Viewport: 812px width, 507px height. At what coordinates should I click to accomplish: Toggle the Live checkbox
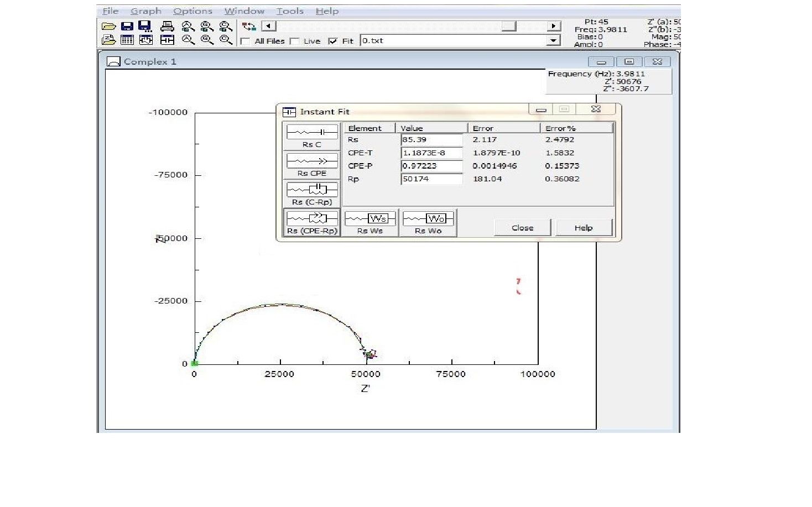click(295, 41)
